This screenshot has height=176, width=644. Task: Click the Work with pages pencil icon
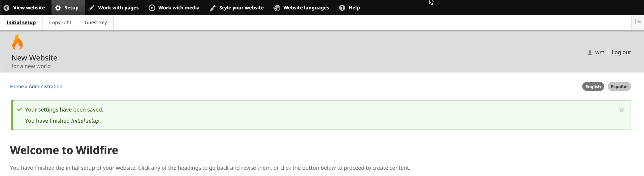[91, 8]
